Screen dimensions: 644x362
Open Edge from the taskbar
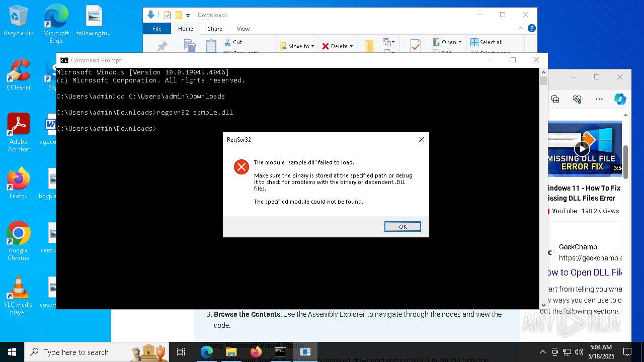(x=207, y=352)
